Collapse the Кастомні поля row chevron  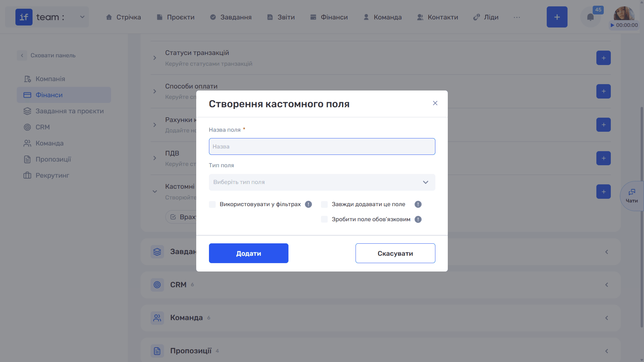(155, 192)
